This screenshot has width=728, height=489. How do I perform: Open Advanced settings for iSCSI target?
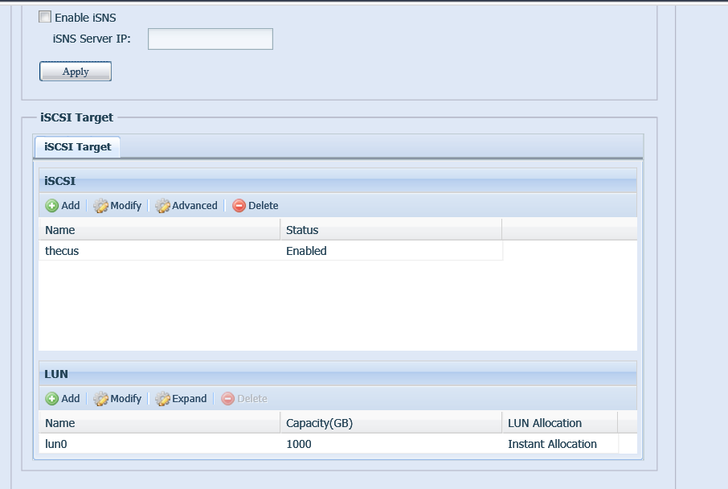click(163, 206)
